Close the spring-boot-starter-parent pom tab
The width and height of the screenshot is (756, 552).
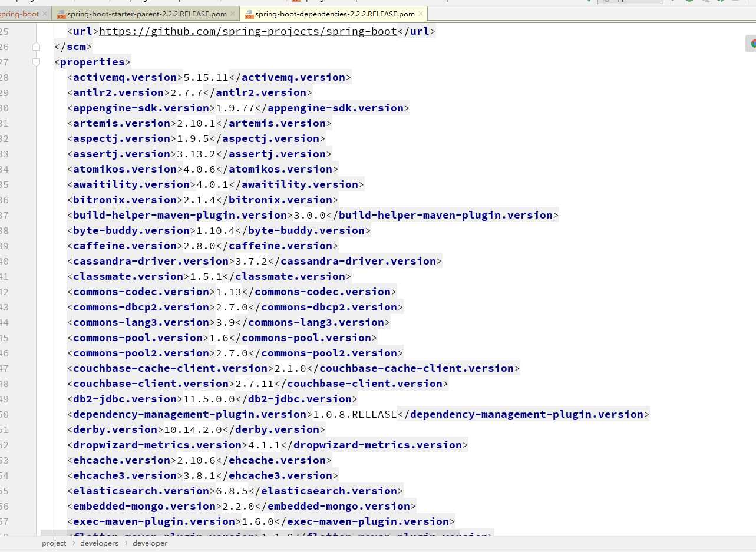233,14
